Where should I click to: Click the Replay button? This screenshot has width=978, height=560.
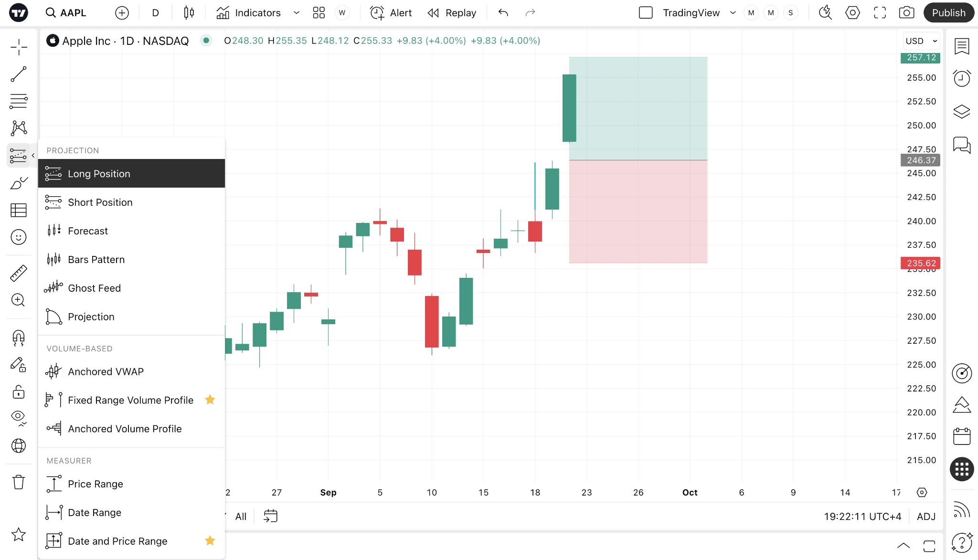point(452,13)
